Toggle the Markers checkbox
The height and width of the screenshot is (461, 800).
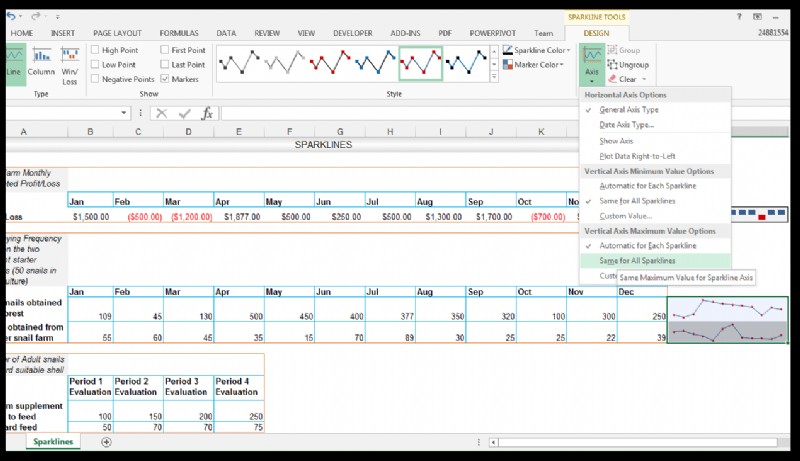pos(165,79)
